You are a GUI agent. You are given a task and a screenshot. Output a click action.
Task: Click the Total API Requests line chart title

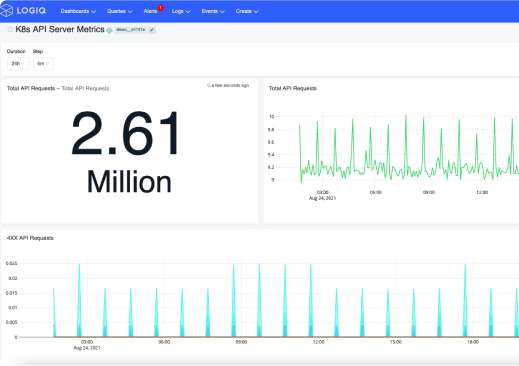click(293, 88)
